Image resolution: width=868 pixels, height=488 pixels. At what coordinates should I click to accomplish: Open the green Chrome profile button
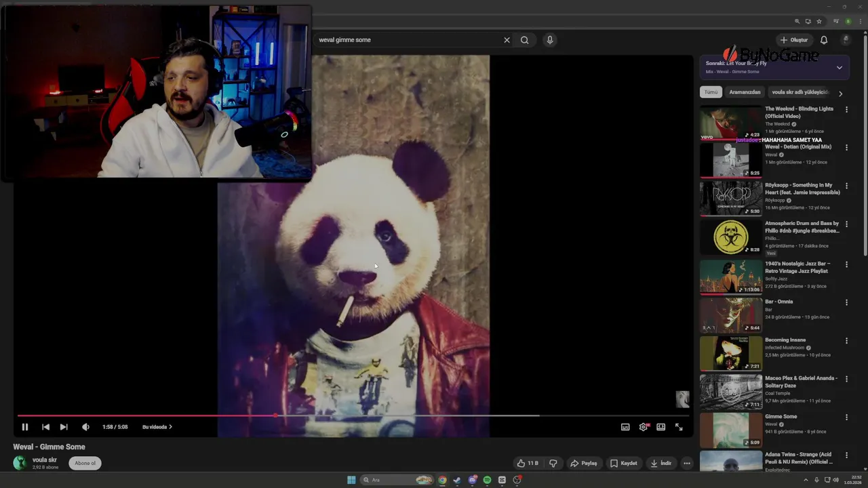pos(848,21)
